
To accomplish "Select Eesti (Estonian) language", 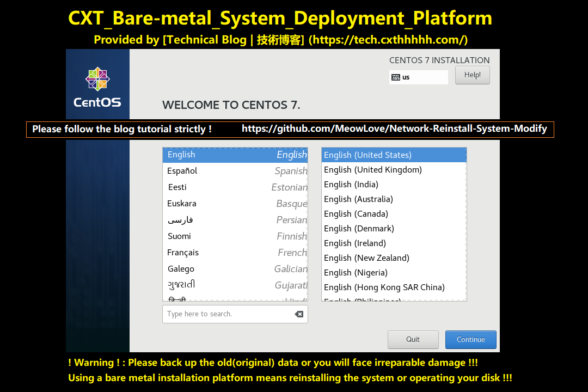I will pyautogui.click(x=235, y=187).
